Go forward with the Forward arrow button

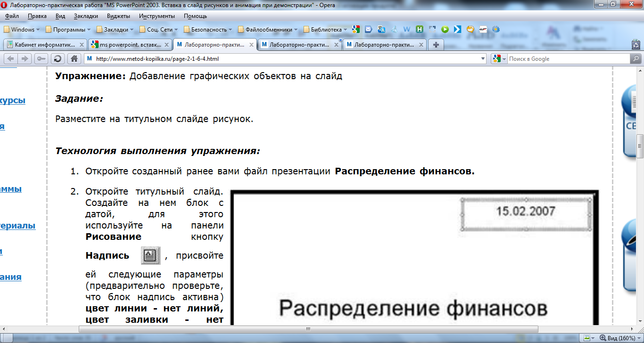pyautogui.click(x=25, y=59)
